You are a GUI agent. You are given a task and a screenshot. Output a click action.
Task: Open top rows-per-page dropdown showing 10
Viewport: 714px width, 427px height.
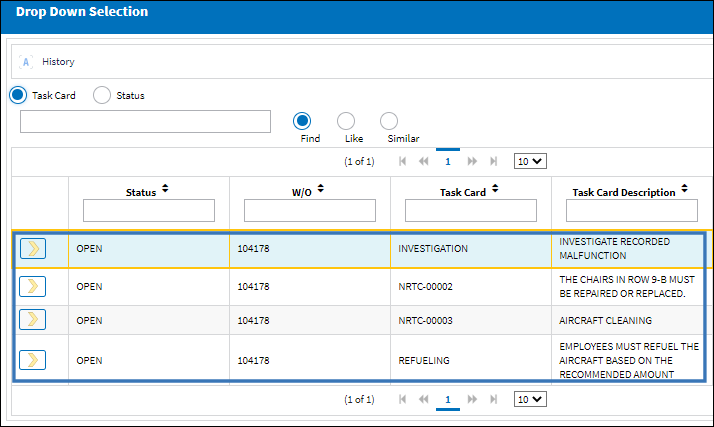(x=530, y=161)
